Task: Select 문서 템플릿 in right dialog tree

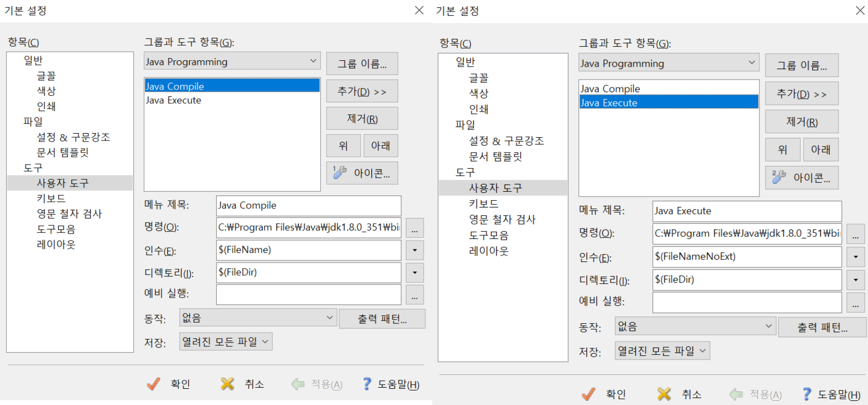Action: pos(496,156)
